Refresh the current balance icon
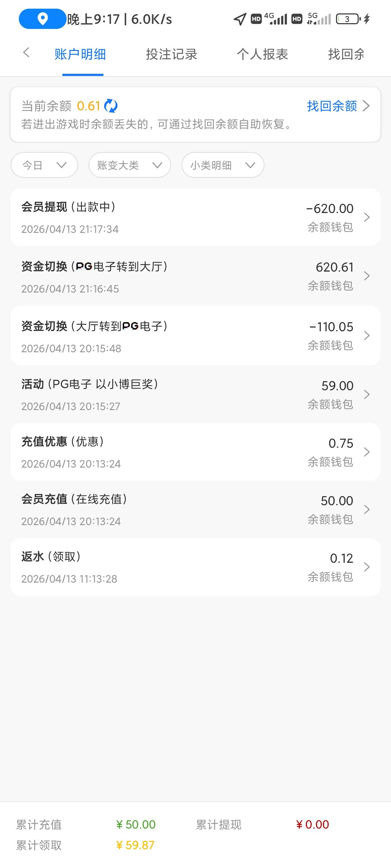 coord(111,106)
